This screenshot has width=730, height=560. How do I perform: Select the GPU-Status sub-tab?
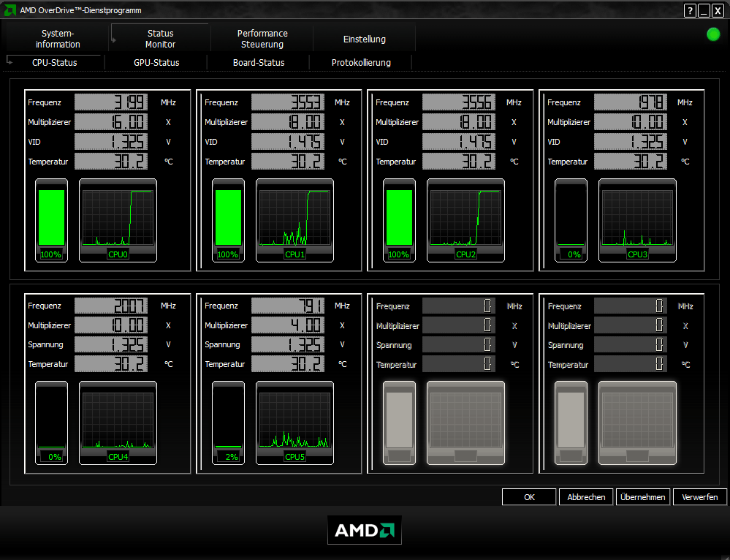[156, 62]
